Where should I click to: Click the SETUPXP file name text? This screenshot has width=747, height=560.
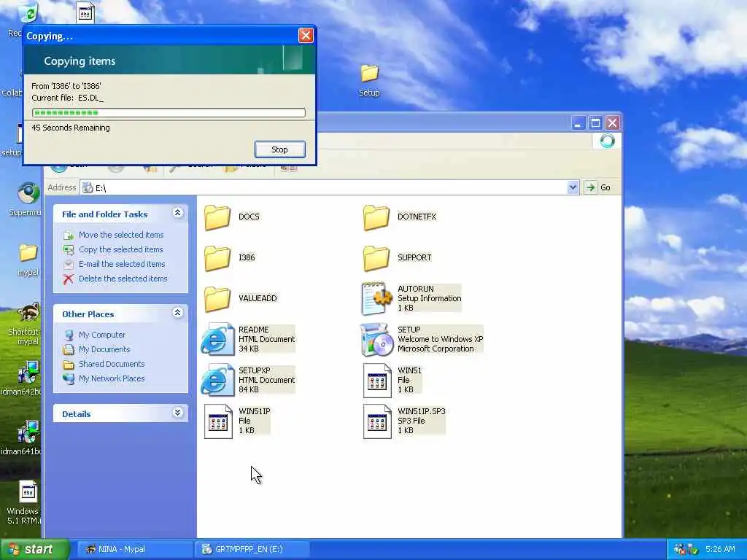point(255,370)
